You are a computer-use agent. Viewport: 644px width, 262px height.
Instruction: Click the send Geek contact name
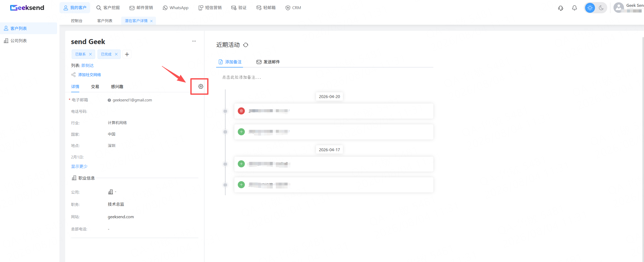(x=88, y=42)
